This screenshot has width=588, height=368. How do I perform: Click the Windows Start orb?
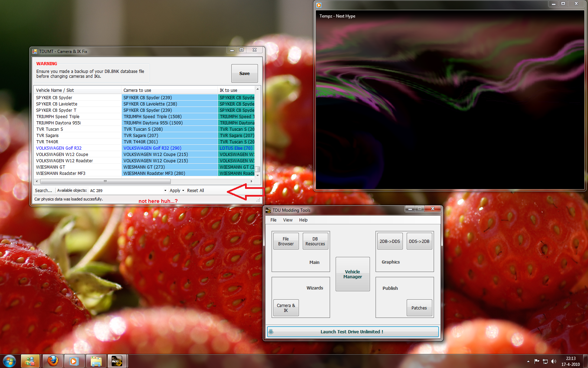coord(9,361)
